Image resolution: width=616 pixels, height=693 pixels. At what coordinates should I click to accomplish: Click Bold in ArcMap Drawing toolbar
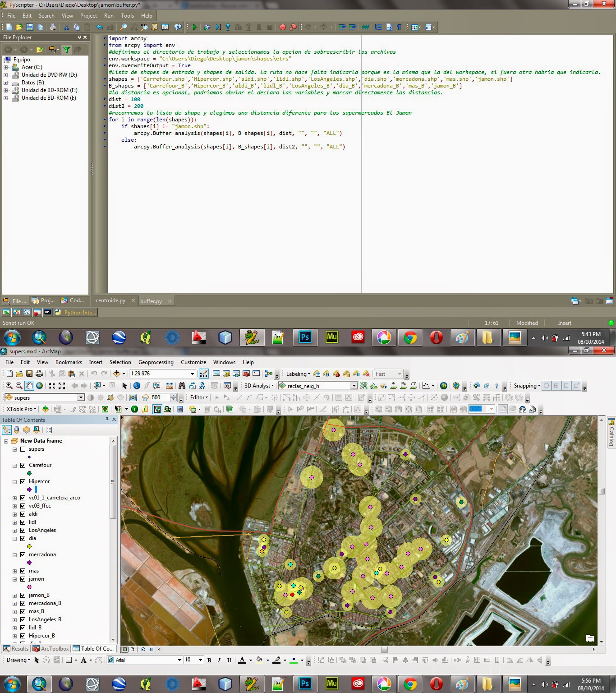tap(209, 660)
